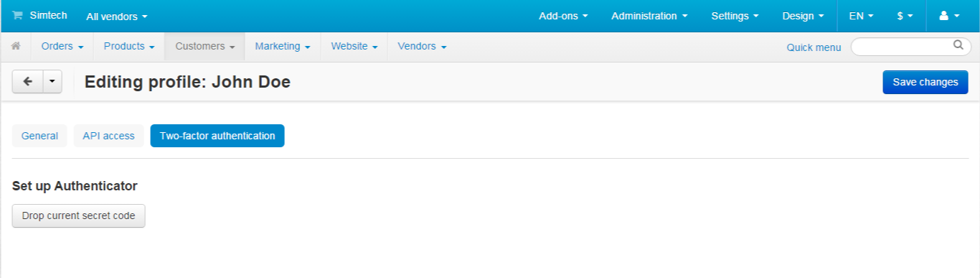Open the Administration menu

click(649, 16)
